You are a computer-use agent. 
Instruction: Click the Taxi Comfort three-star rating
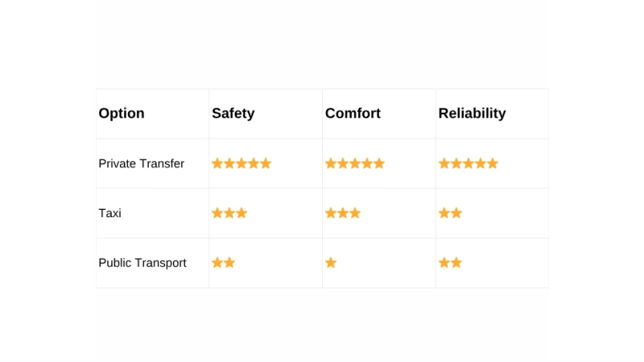[343, 213]
